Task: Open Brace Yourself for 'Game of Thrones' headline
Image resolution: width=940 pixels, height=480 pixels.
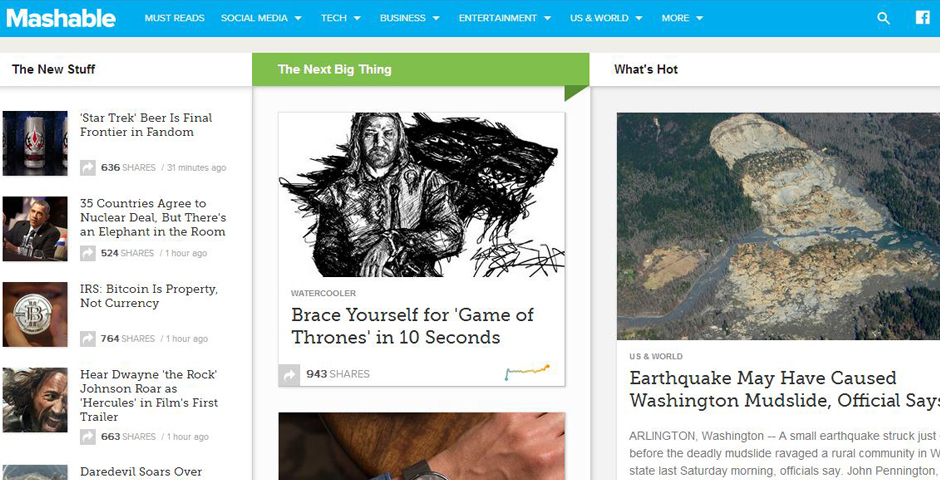Action: click(412, 326)
